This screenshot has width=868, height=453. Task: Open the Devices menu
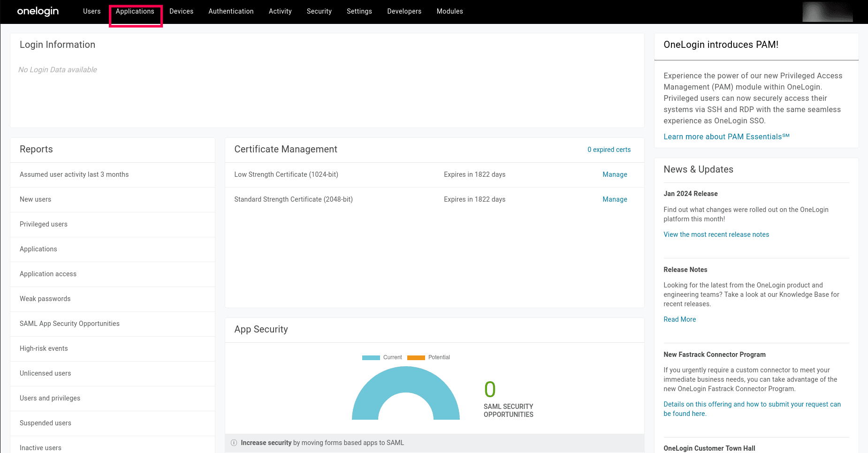(x=181, y=11)
